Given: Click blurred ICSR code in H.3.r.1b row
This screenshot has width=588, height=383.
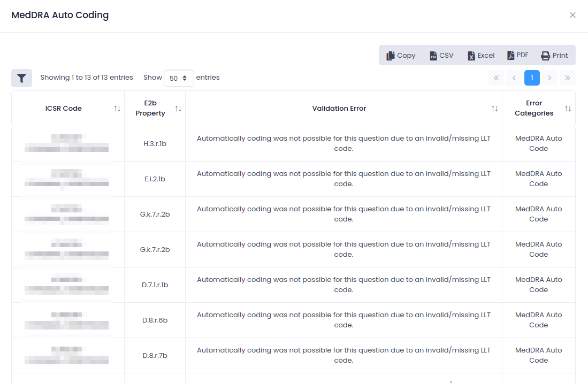Looking at the screenshot, I should [67, 143].
